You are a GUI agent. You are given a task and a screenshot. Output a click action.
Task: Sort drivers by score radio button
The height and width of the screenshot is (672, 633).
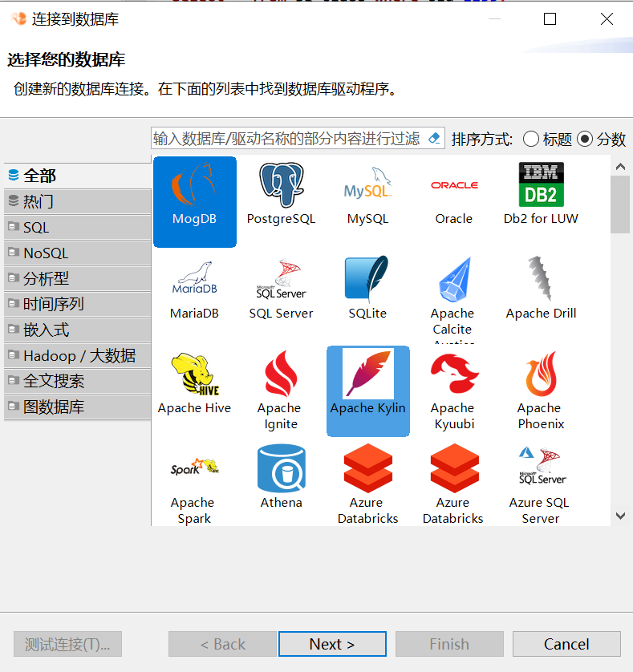[585, 140]
